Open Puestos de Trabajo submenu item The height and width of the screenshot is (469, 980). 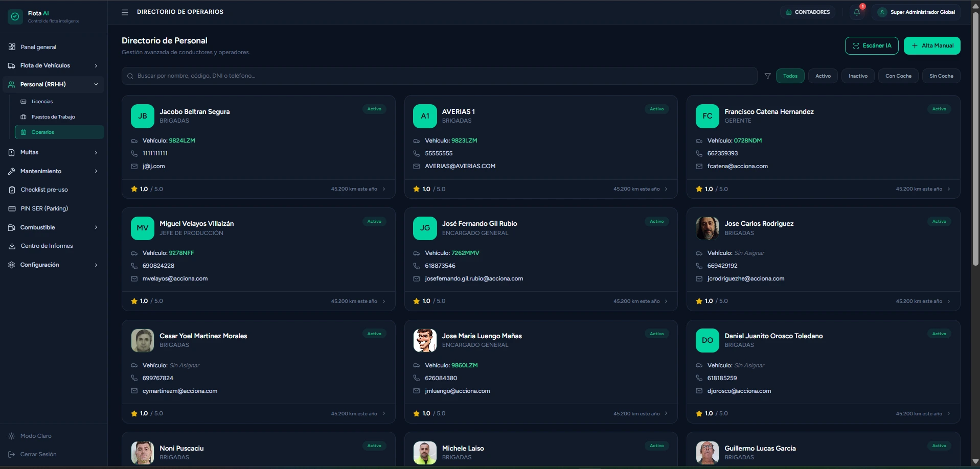pyautogui.click(x=60, y=117)
